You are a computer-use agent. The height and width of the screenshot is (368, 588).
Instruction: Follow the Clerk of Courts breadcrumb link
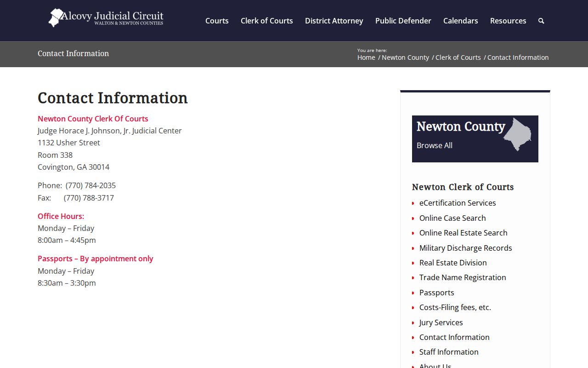pos(458,57)
